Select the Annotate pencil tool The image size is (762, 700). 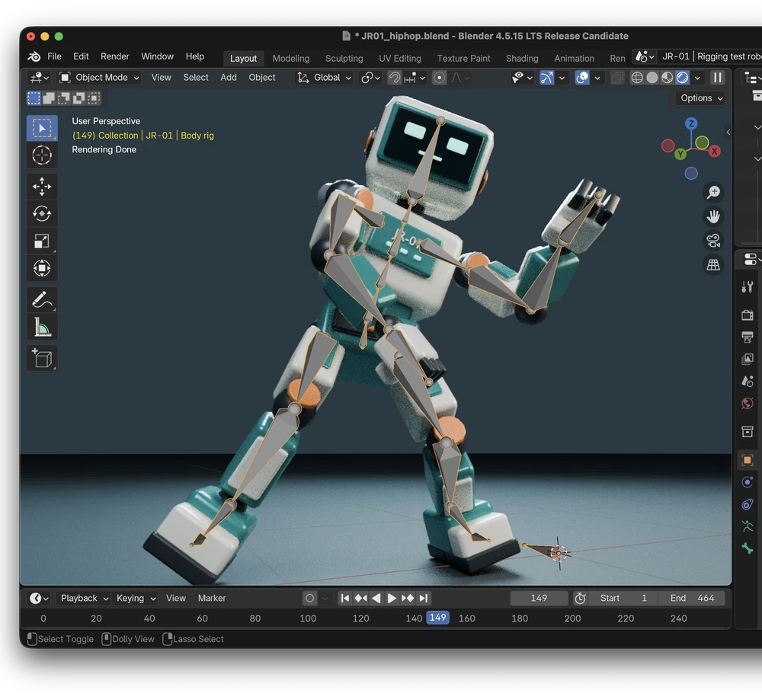pos(42,299)
